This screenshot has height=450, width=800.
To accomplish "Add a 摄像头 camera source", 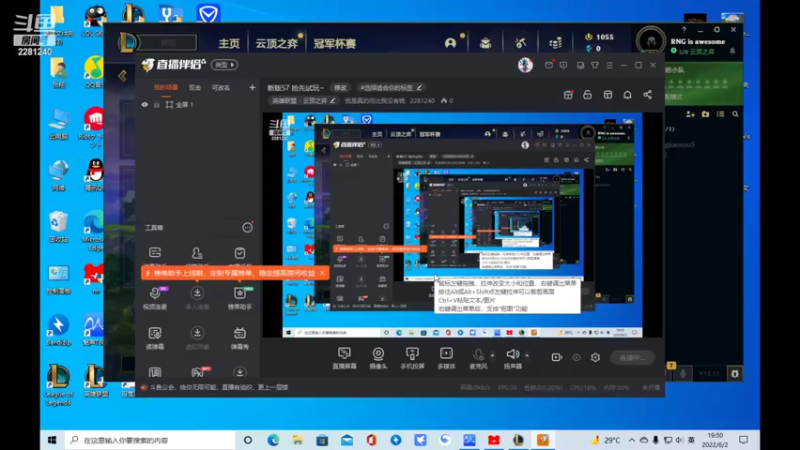I will 378,358.
